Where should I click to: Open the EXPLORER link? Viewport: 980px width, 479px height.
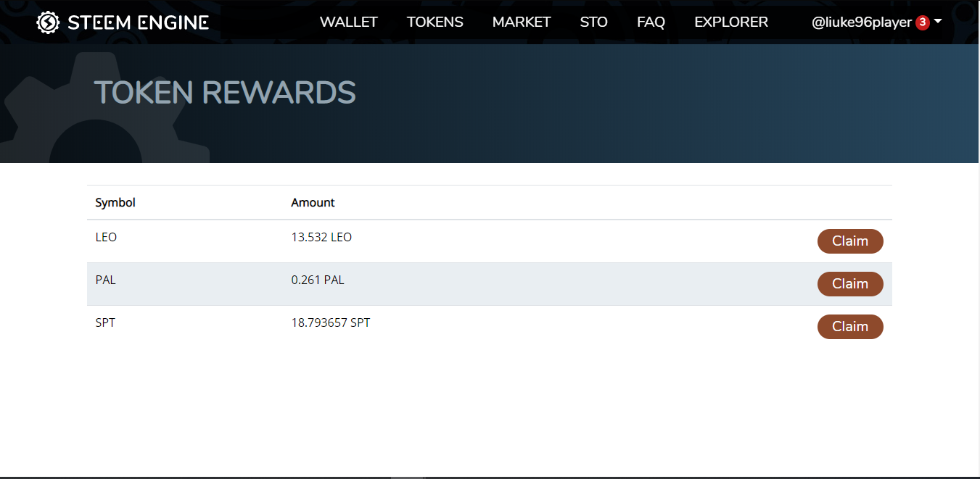(731, 22)
